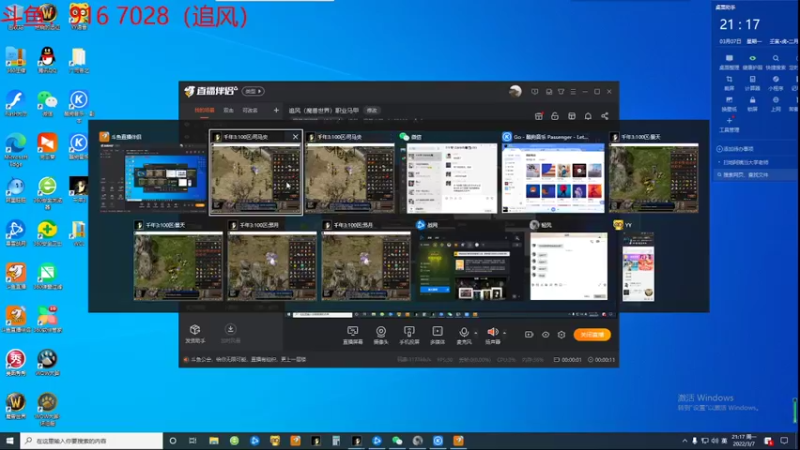Expand the microphone options arrow
The width and height of the screenshot is (800, 450).
pyautogui.click(x=476, y=333)
